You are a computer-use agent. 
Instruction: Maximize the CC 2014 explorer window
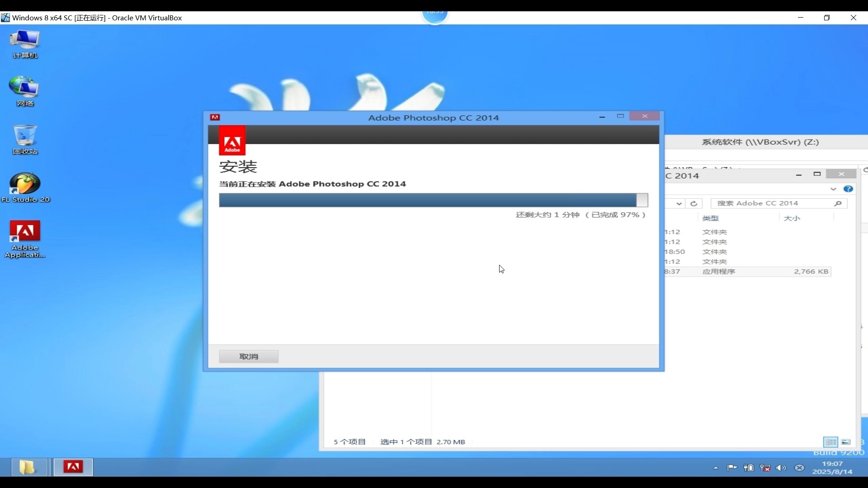point(817,174)
